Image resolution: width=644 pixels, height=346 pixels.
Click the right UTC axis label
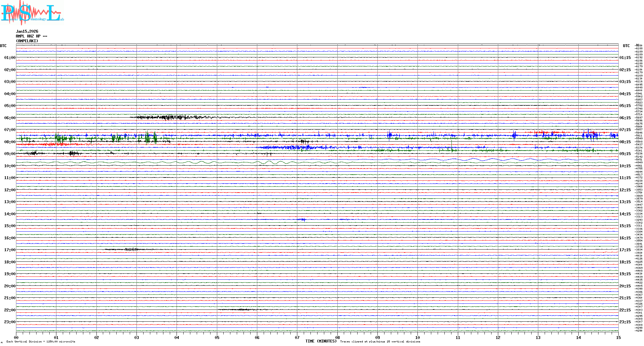click(626, 46)
